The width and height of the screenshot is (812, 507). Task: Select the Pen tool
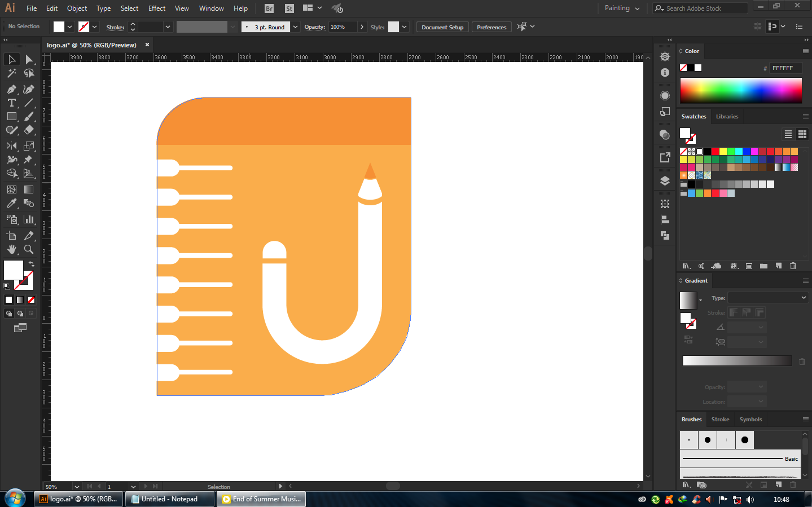(x=11, y=89)
